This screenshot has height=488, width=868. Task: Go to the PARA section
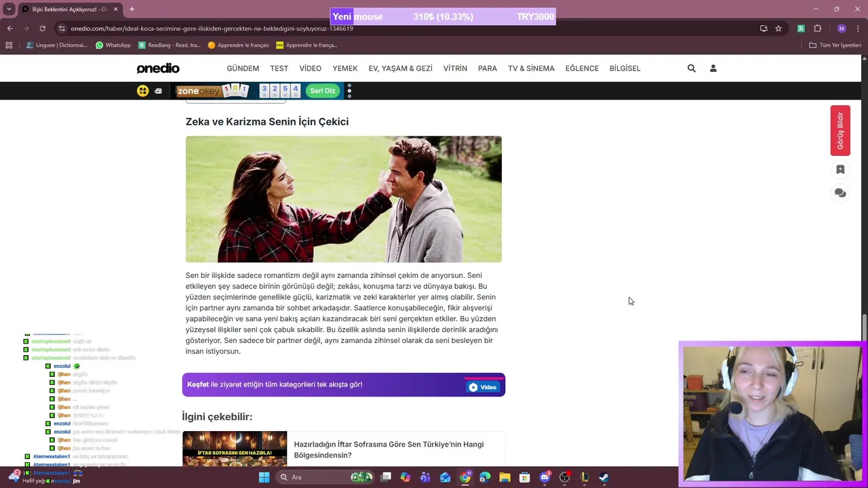[488, 68]
